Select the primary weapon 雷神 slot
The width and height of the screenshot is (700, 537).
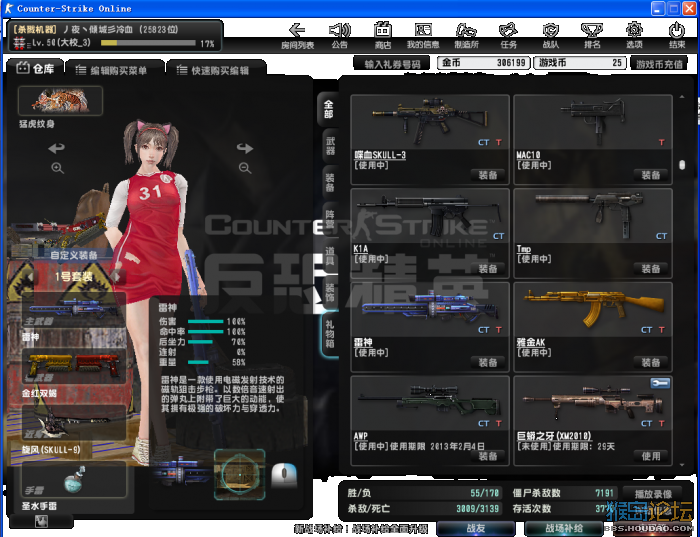click(x=74, y=310)
